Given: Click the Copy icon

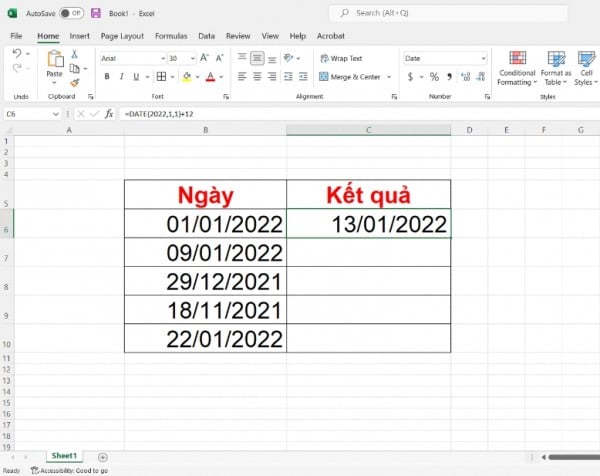Looking at the screenshot, I should click(x=74, y=68).
